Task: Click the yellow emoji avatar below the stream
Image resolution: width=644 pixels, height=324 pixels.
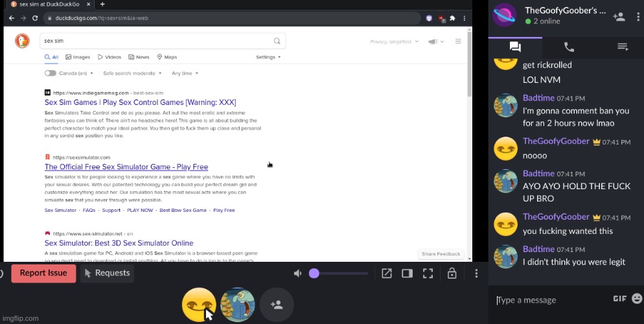Action: coord(199,305)
